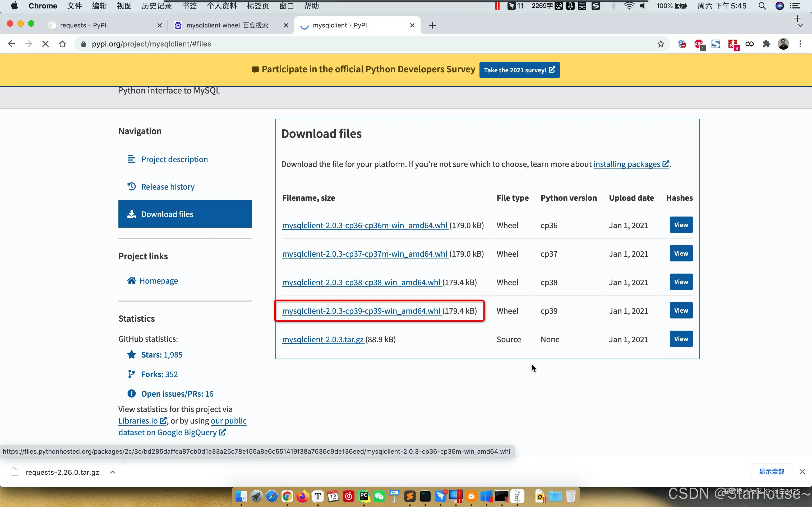Select Release history in navigation
Viewport: 812px width, 507px height.
coord(167,187)
